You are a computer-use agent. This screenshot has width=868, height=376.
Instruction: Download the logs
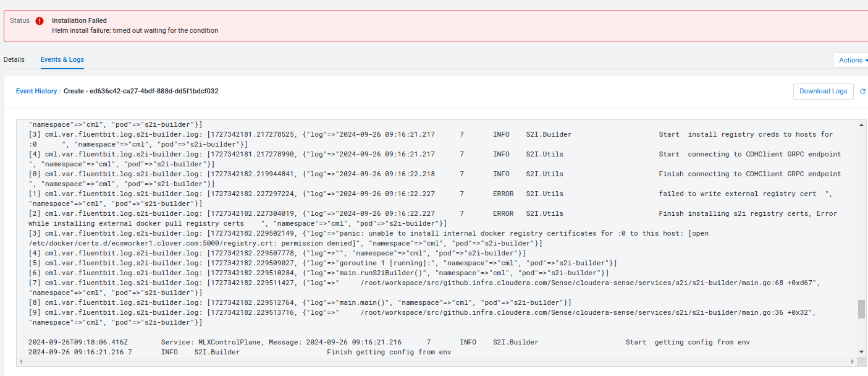[x=823, y=91]
